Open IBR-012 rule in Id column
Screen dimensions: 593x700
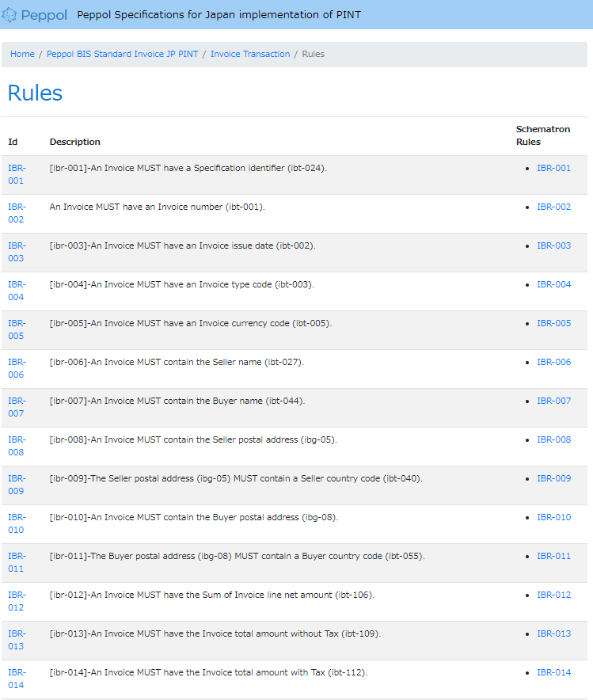click(x=17, y=601)
